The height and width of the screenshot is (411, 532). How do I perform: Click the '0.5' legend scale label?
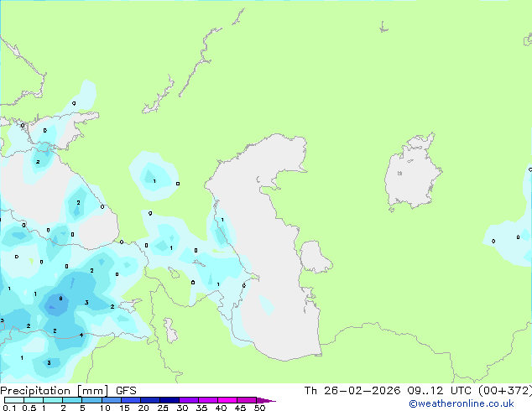tap(29, 408)
